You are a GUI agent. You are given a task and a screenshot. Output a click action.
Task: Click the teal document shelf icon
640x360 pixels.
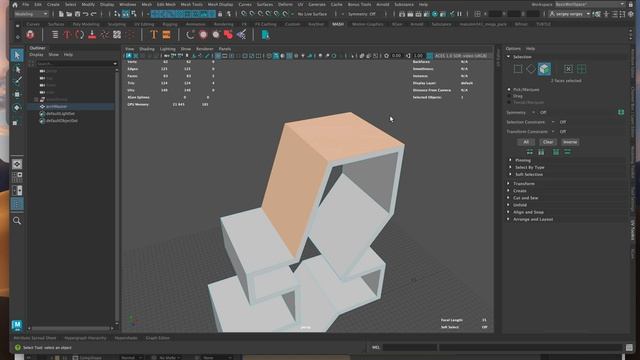click(265, 35)
